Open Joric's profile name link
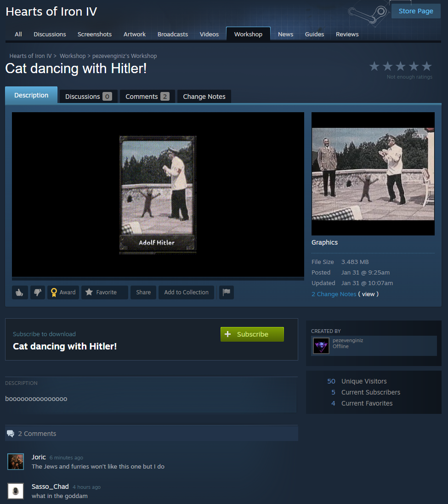Viewport: 448px width, 504px height. point(39,457)
